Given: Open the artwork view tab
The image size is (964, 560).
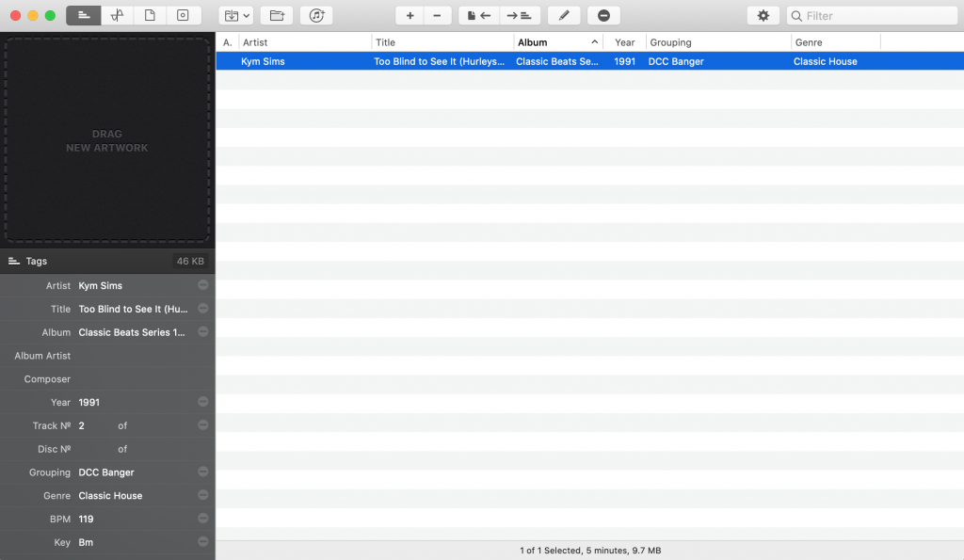Looking at the screenshot, I should 184,15.
